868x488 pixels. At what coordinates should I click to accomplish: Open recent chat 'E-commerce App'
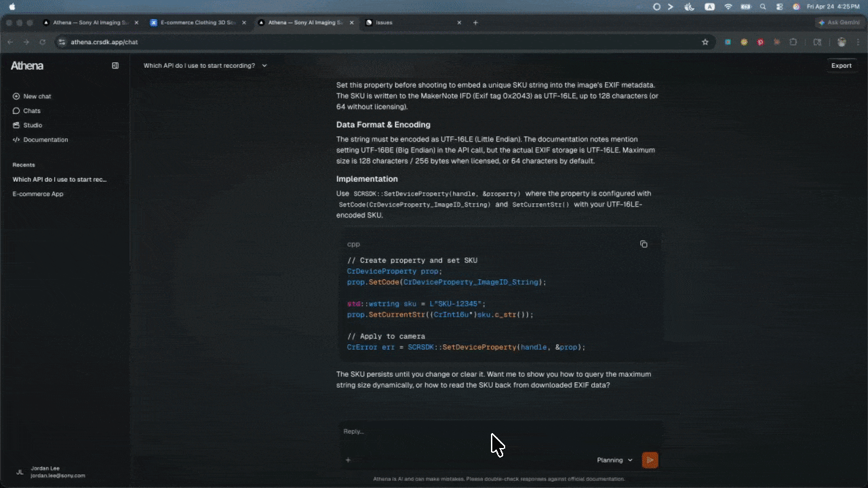38,194
